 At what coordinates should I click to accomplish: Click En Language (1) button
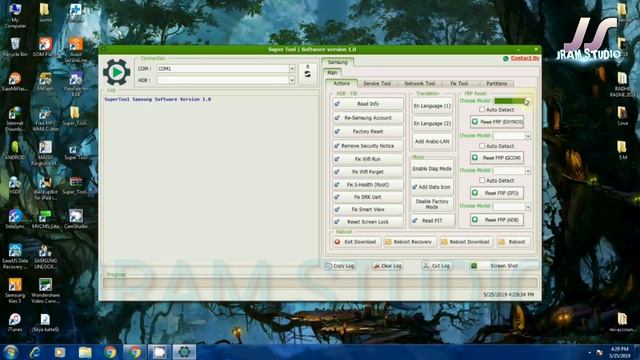(x=432, y=106)
